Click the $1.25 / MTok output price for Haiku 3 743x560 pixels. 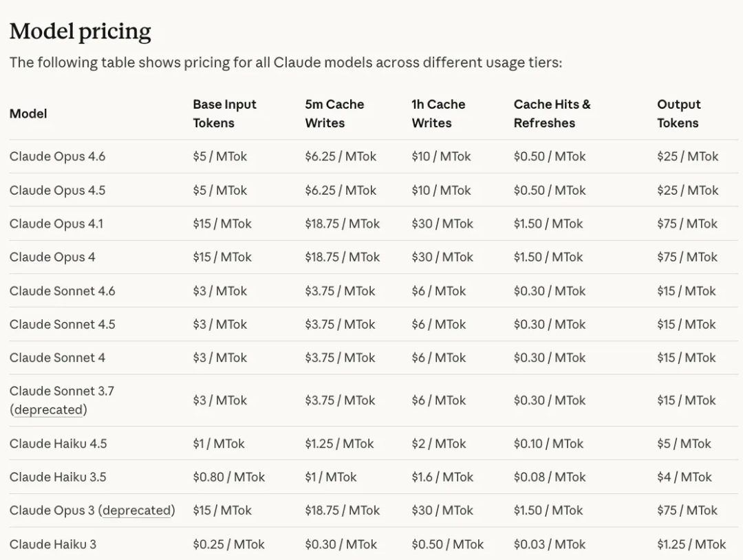691,544
